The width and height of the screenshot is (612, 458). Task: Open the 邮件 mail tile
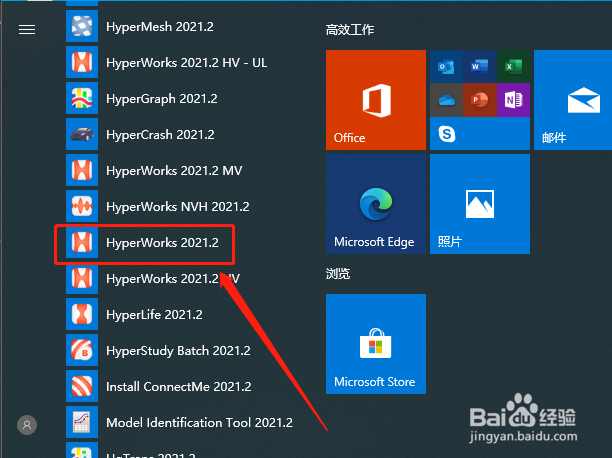coord(573,100)
